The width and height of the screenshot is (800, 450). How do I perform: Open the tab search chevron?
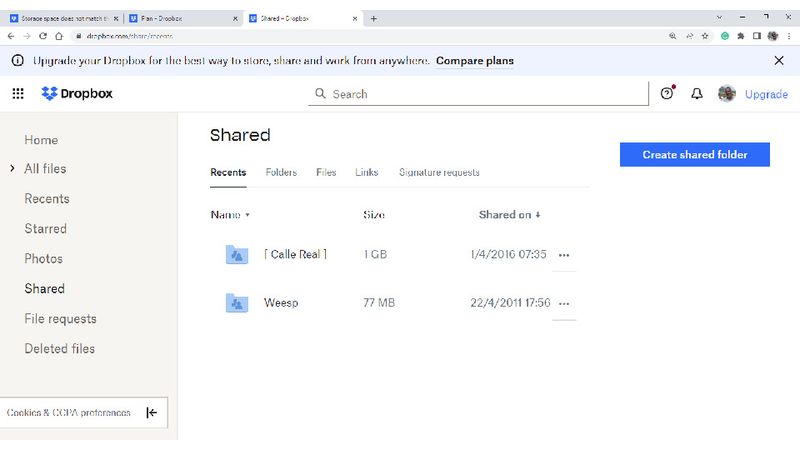[x=719, y=17]
